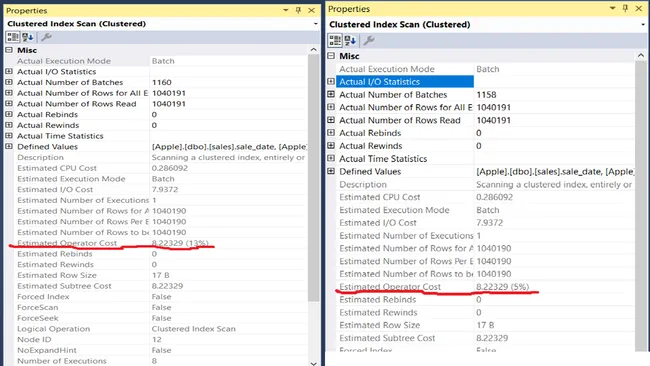Click Categorized view icon in right Properties panel

(335, 40)
